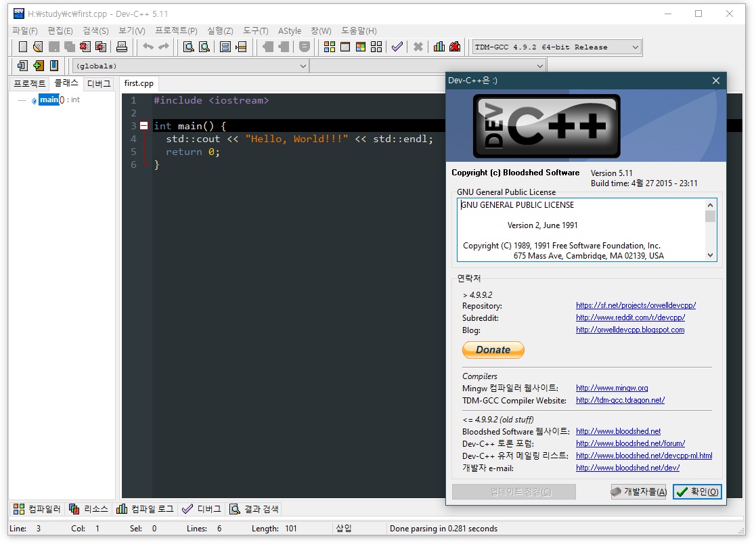This screenshot has height=551, width=756.
Task: Open the AStyle menu
Action: pos(289,31)
